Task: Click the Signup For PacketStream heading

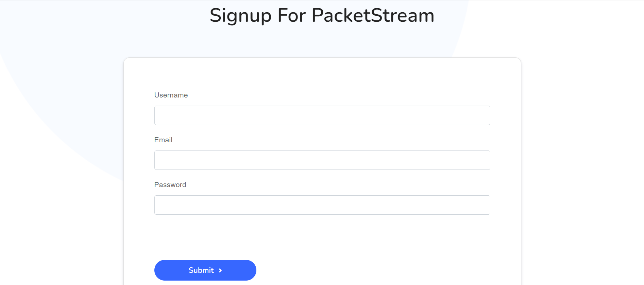Action: [322, 15]
